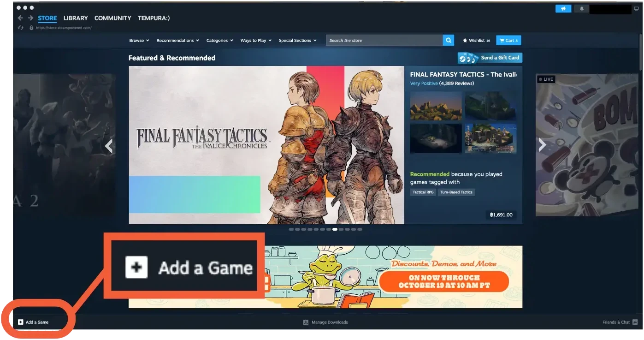Image resolution: width=644 pixels, height=340 pixels.
Task: Click the Manage Downloads arrow icon
Action: coord(306,322)
